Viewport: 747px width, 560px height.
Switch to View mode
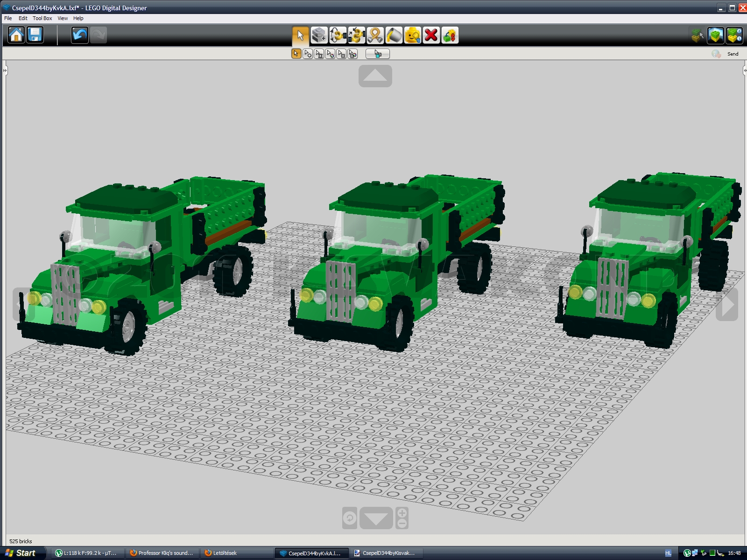tap(715, 35)
